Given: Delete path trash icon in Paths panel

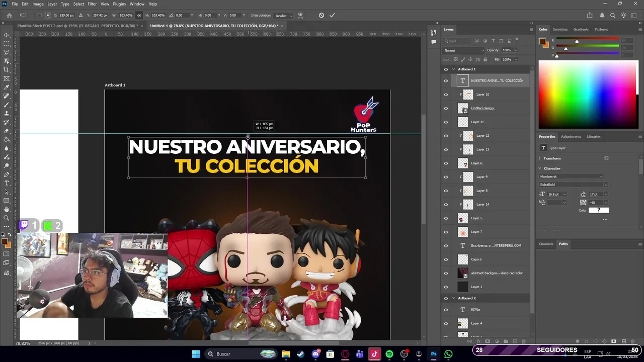Looking at the screenshot, I should click(633, 341).
